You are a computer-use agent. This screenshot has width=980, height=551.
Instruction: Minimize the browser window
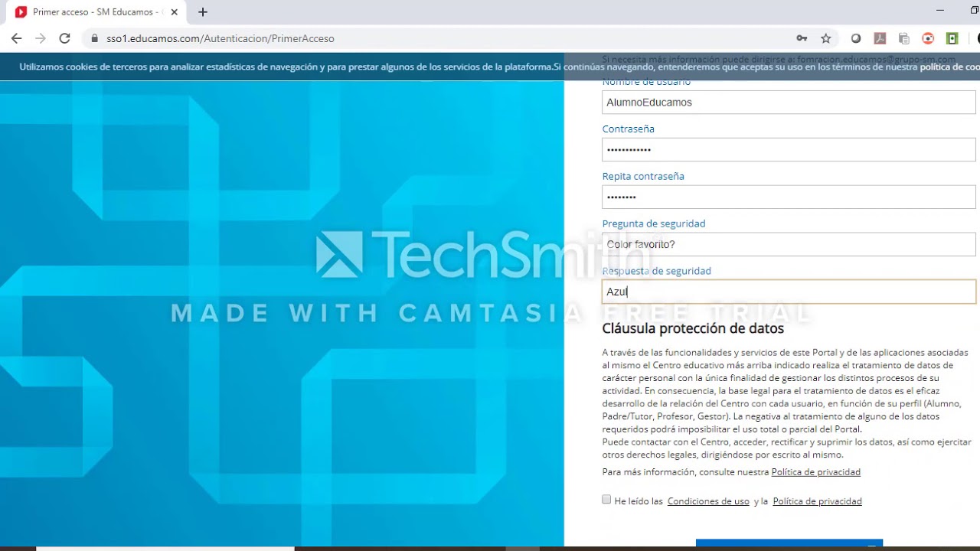pyautogui.click(x=941, y=10)
